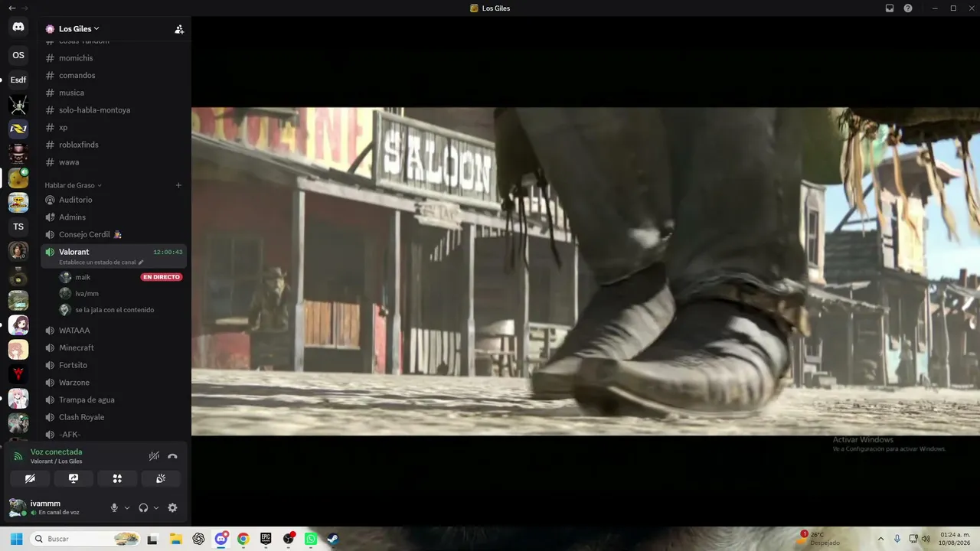Open the TS server in sidebar

18,227
